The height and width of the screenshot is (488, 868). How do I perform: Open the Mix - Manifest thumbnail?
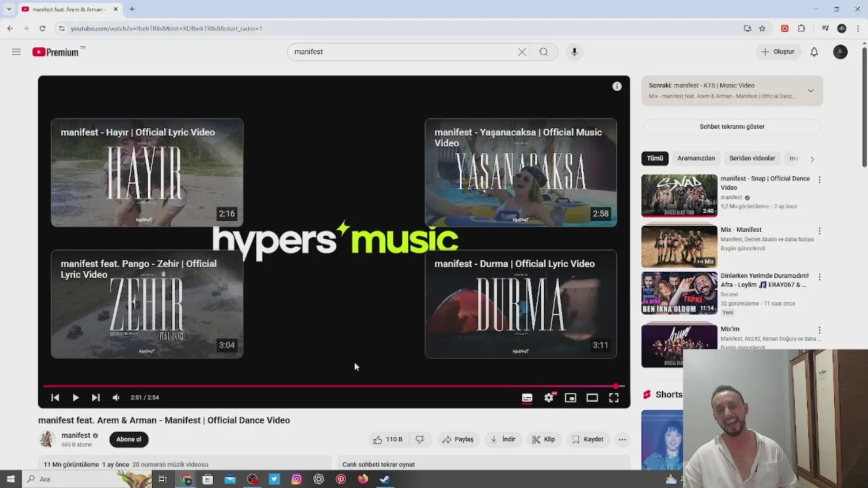coord(679,246)
